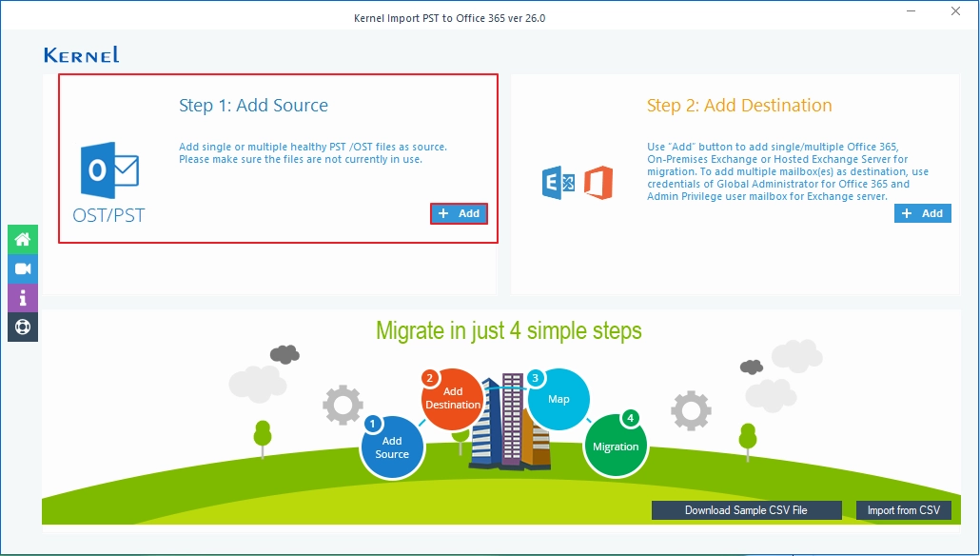Click the Kernel logo
Image resolution: width=980 pixels, height=556 pixels.
pyautogui.click(x=81, y=55)
